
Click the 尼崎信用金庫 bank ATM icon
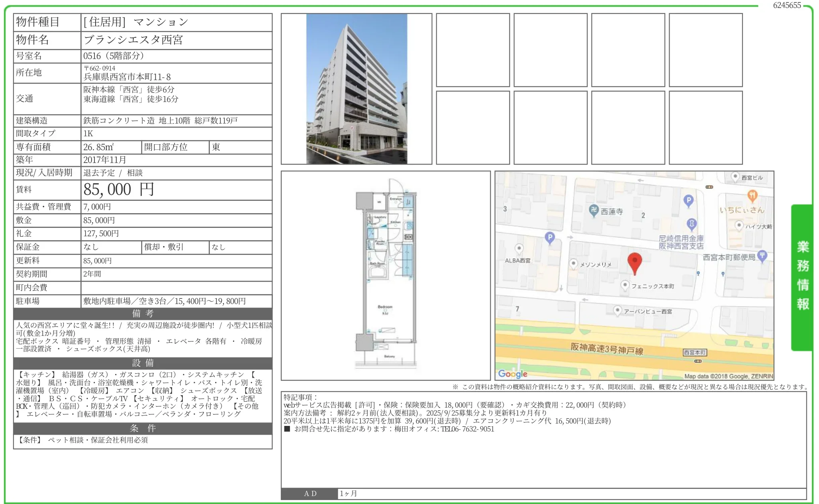point(692,224)
